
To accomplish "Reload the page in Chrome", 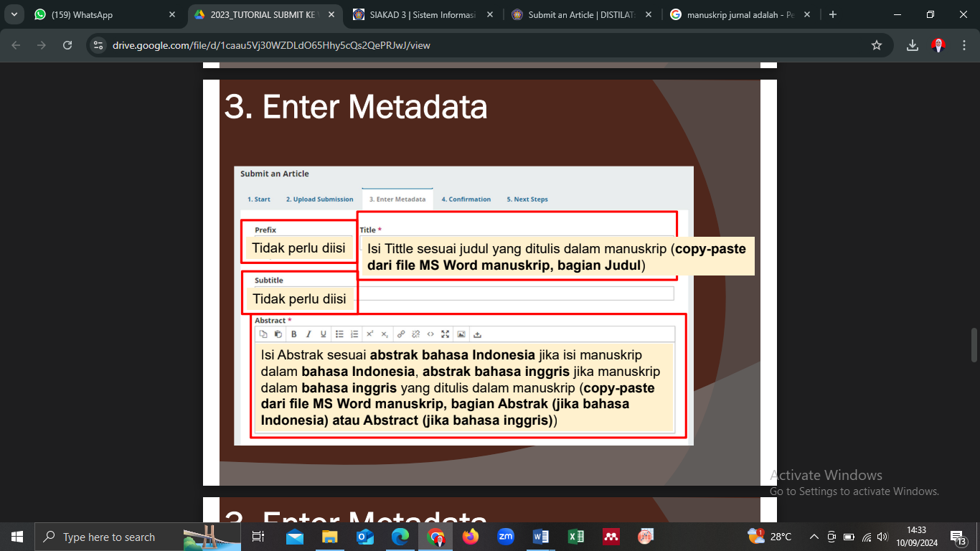I will coord(67,45).
